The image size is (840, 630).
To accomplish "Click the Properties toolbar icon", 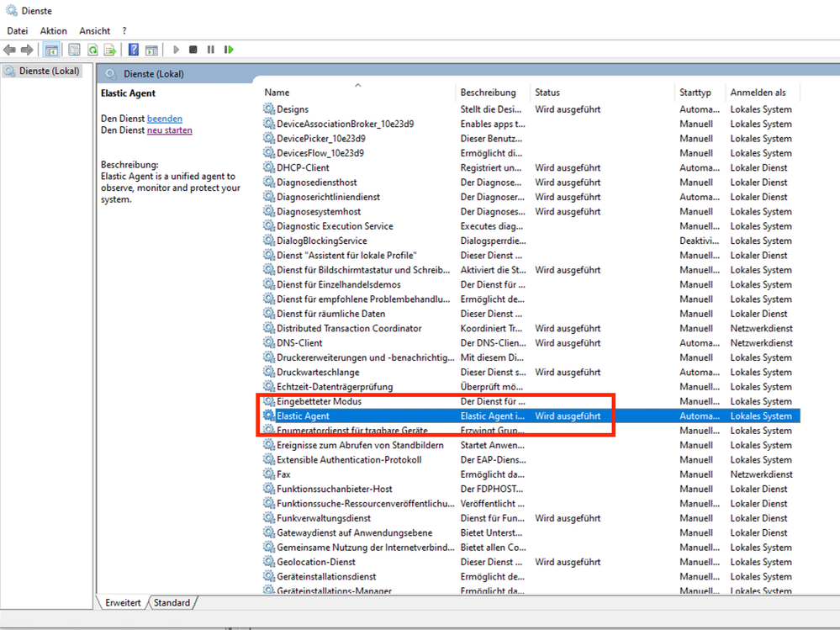I will click(75, 50).
